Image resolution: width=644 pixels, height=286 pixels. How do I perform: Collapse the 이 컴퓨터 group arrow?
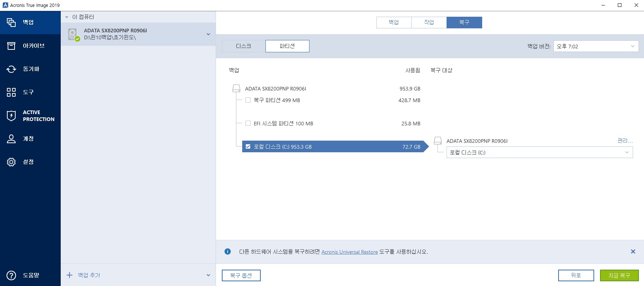click(x=67, y=17)
